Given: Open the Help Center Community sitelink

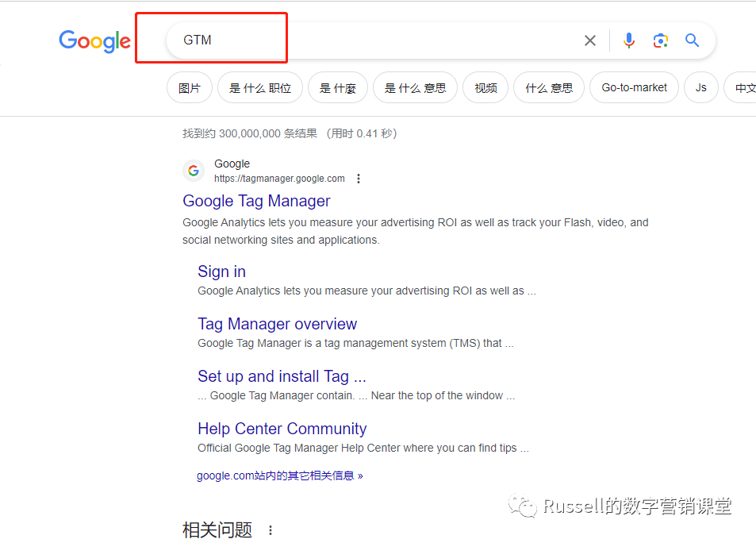Looking at the screenshot, I should pyautogui.click(x=282, y=429).
